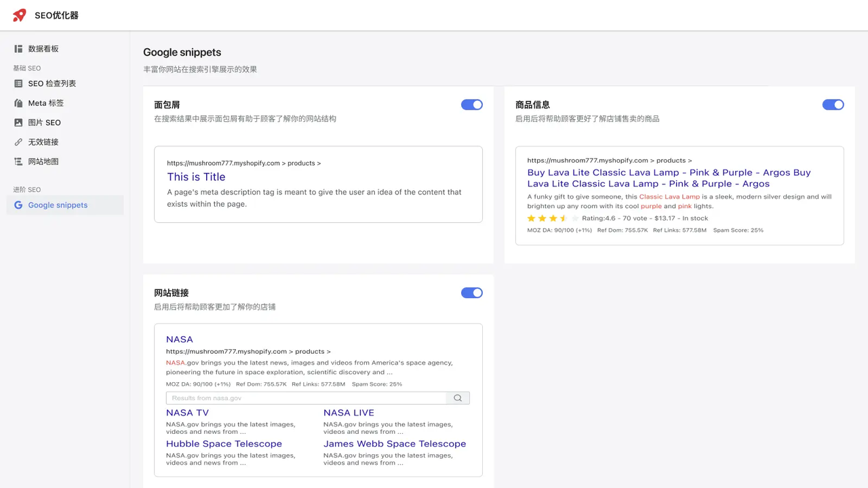This screenshot has height=488, width=868.
Task: Click the 无效链接 broken link icon
Action: (x=18, y=142)
